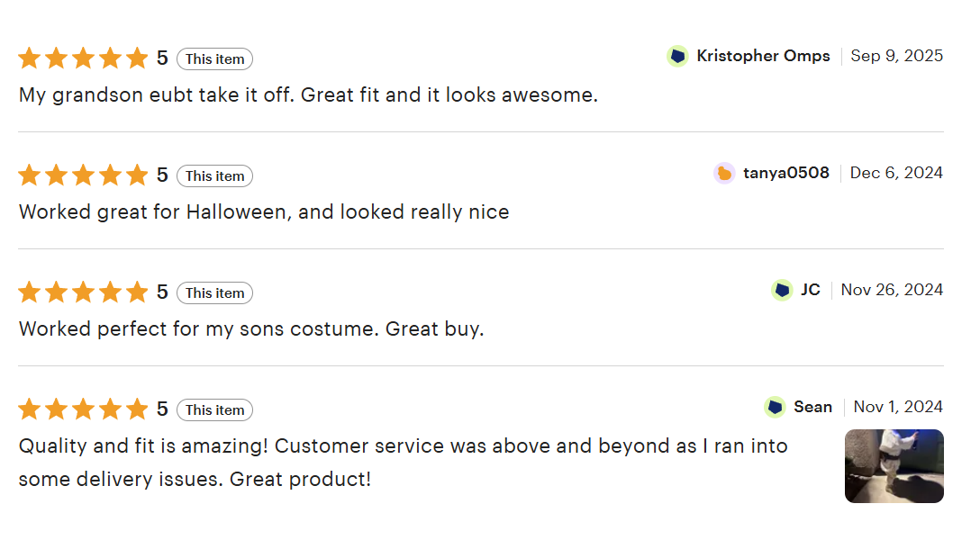The width and height of the screenshot is (980, 558).
Task: Click the "Worked great for Halloween" review text
Action: [264, 212]
